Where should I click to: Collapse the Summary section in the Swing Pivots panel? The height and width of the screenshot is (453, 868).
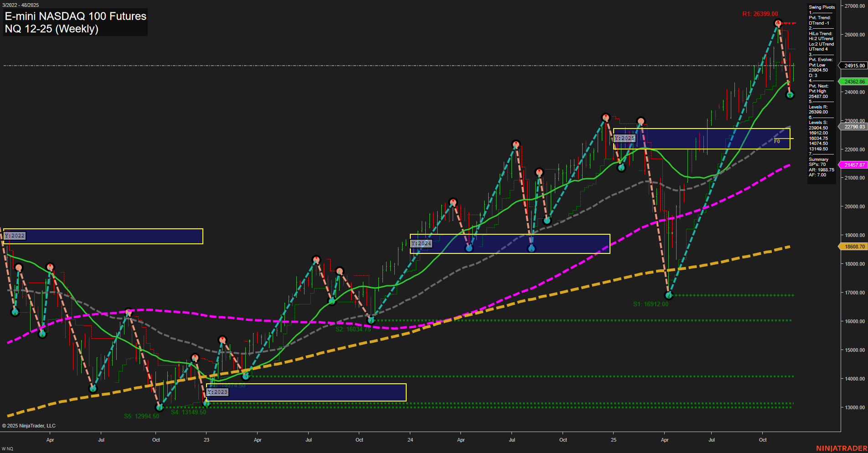818,159
